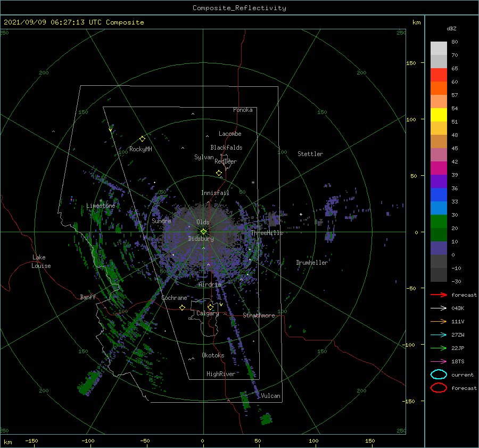Click the Airdrie city label

point(210,284)
